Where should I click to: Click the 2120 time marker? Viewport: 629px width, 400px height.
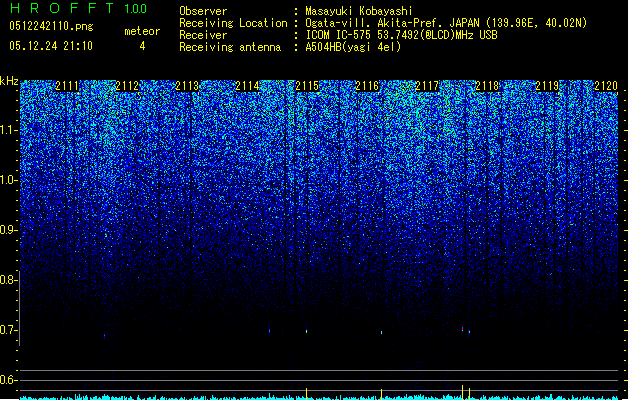(606, 85)
